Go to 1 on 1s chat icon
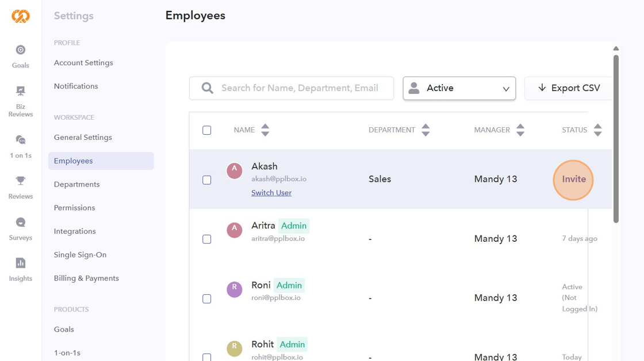 tap(21, 140)
